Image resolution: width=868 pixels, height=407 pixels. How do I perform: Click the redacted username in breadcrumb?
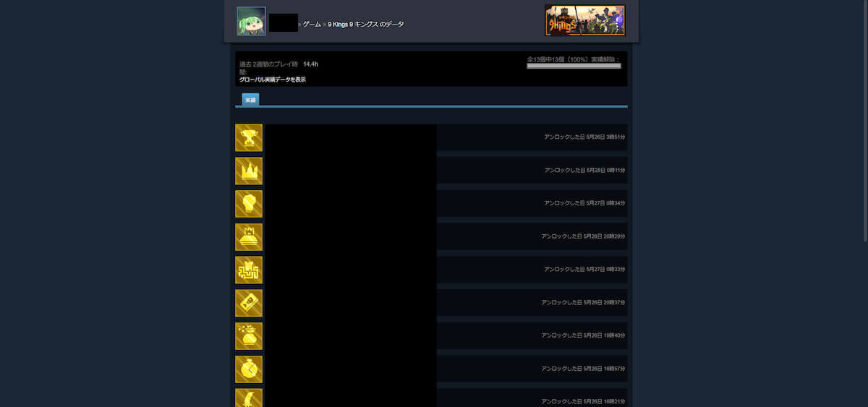pos(284,22)
